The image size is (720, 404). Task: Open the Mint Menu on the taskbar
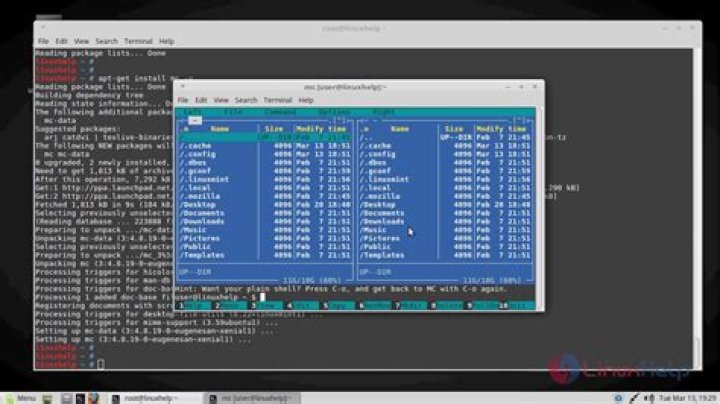click(20, 398)
